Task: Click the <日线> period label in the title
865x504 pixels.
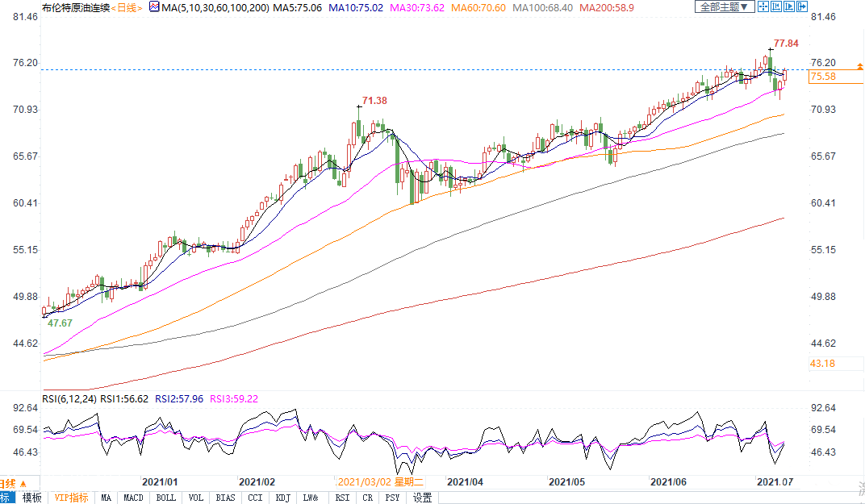Action: (126, 7)
